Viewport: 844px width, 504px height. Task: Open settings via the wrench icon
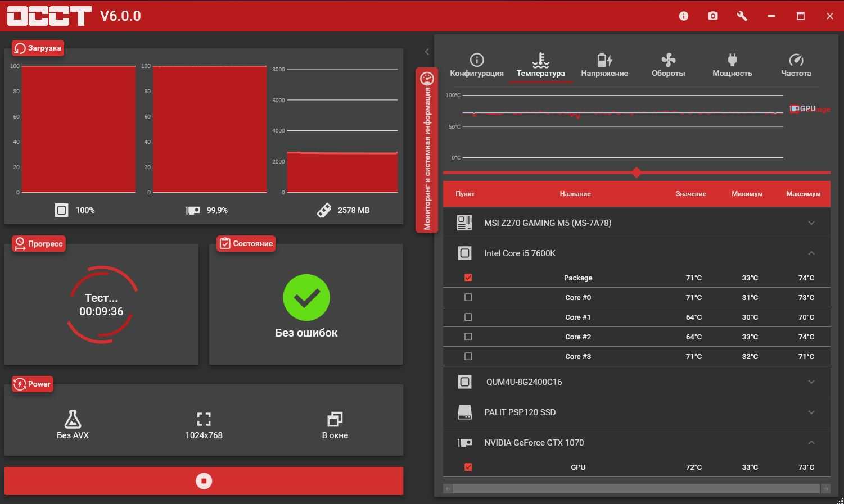pos(742,16)
